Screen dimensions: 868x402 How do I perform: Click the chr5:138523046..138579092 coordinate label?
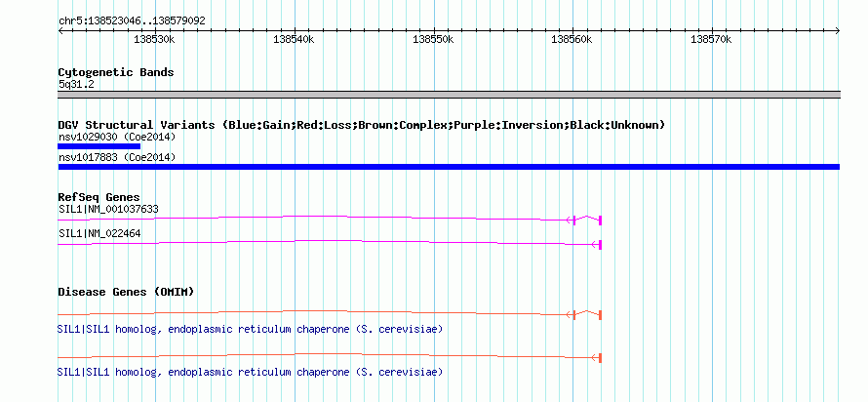(x=132, y=21)
